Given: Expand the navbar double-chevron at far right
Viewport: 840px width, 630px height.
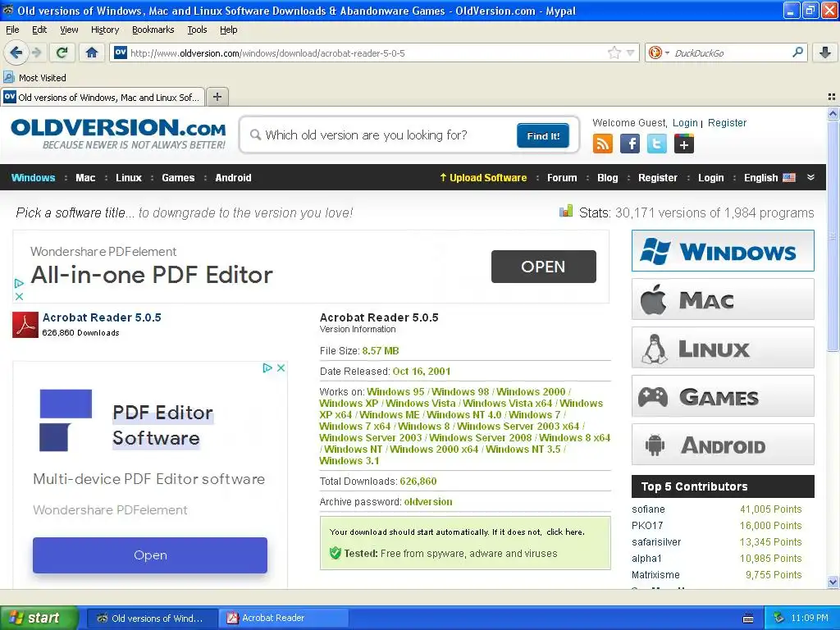Looking at the screenshot, I should (x=810, y=177).
